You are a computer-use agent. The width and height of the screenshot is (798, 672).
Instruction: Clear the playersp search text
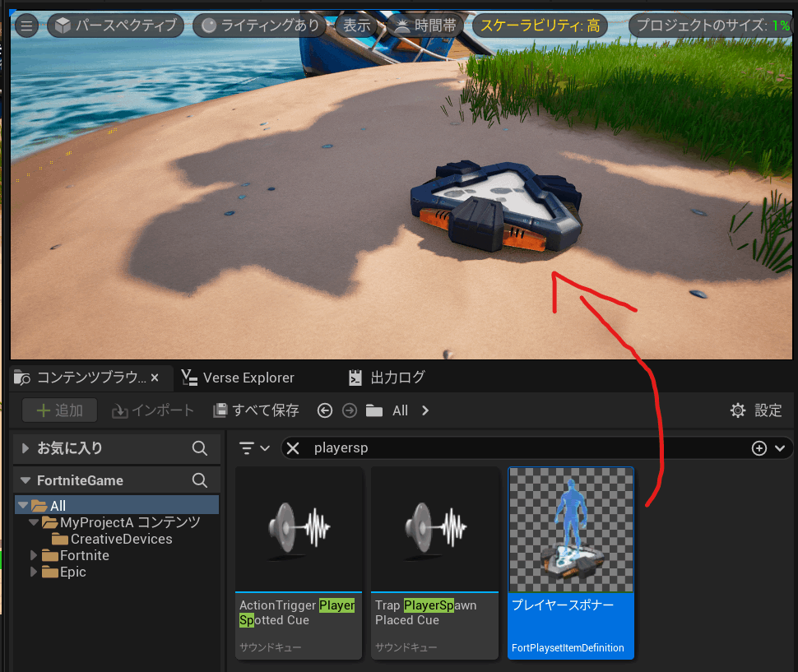pyautogui.click(x=293, y=448)
